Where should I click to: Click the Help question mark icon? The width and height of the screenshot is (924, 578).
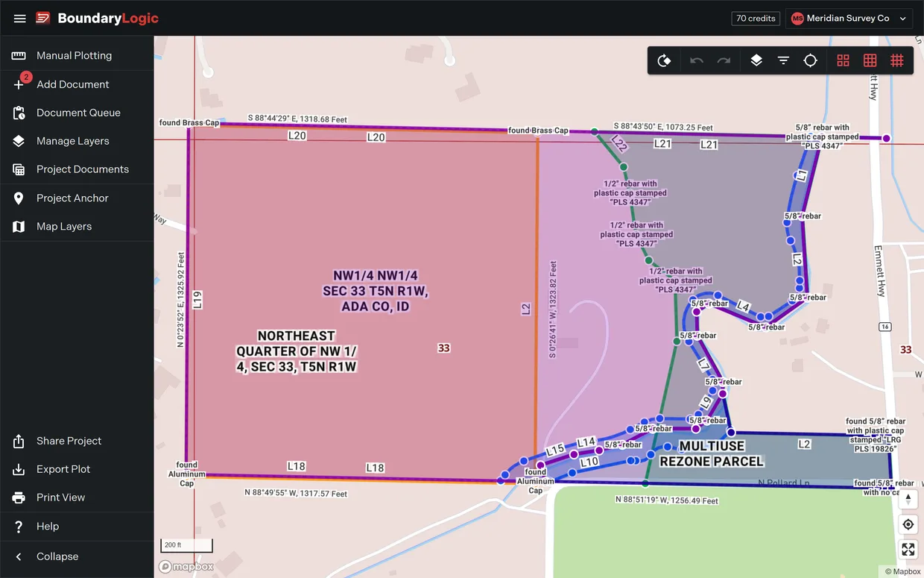pos(19,527)
